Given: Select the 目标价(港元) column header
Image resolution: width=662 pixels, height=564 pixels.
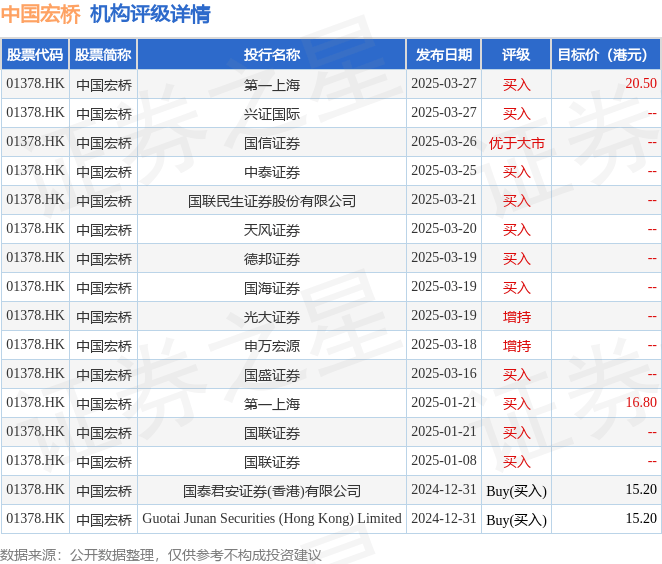Looking at the screenshot, I should tap(605, 54).
